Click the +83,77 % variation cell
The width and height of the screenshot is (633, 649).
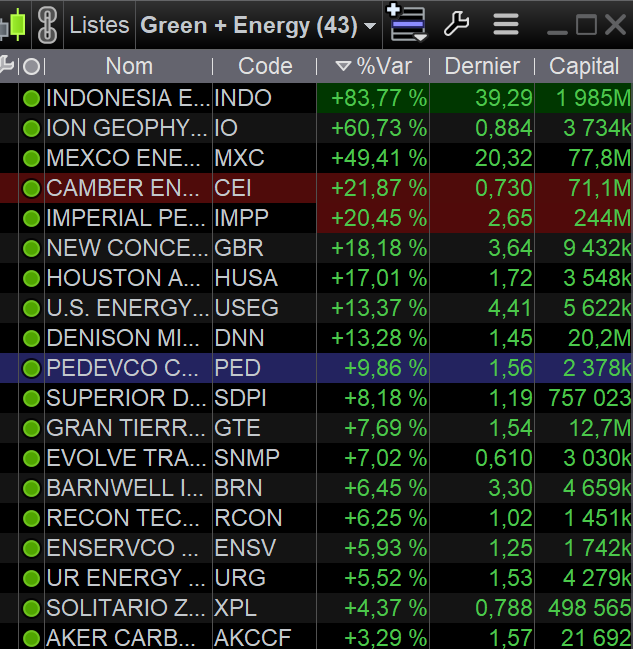pos(373,98)
